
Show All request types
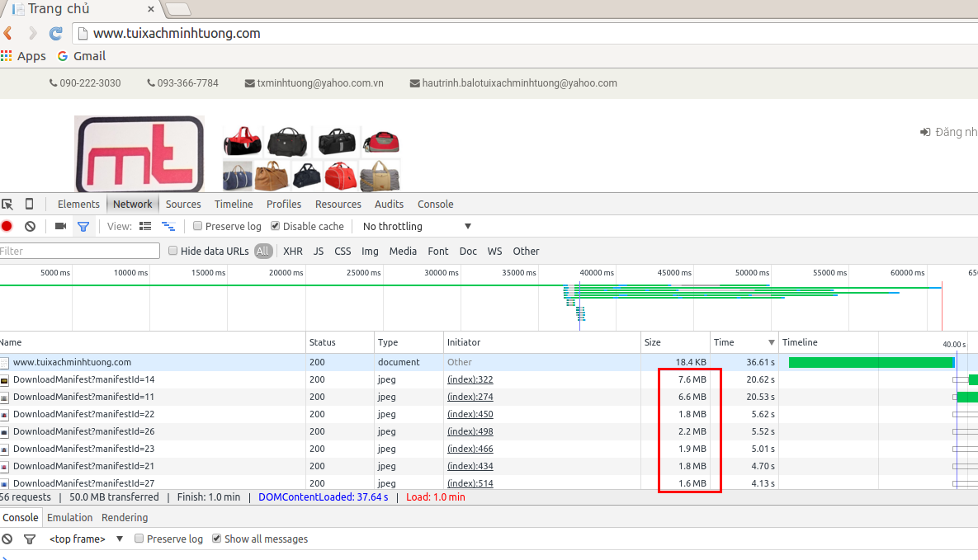262,252
